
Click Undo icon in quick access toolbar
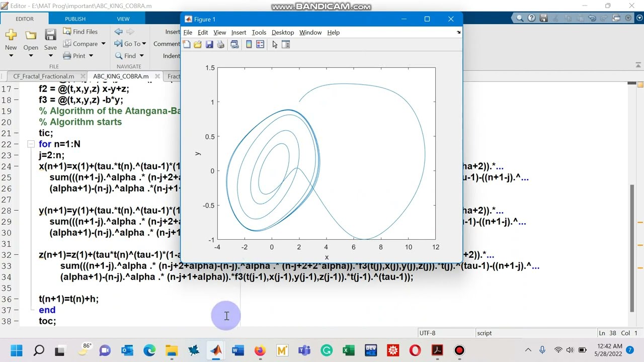(x=592, y=18)
